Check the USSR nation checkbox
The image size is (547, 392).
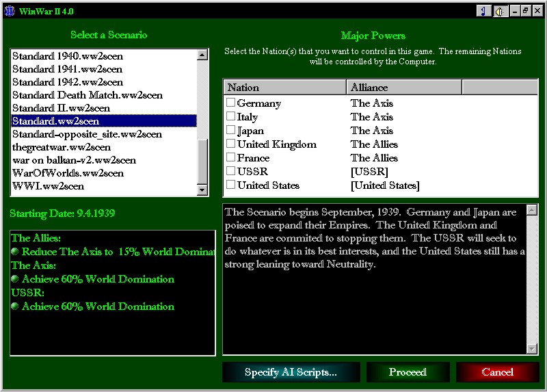230,171
